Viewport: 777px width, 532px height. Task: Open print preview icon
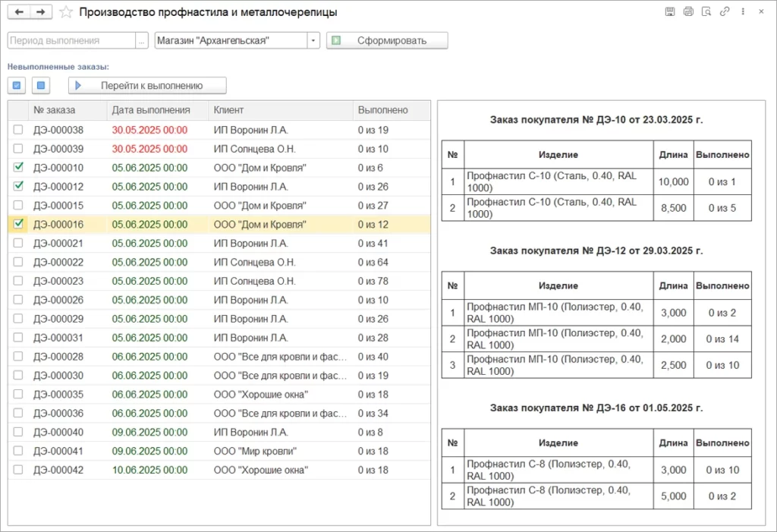706,11
